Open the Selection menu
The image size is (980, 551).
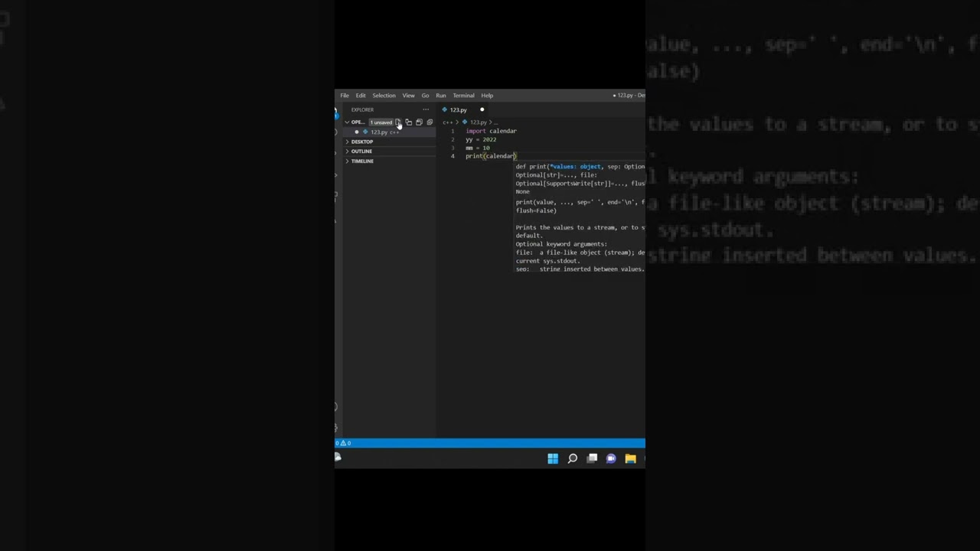point(384,96)
